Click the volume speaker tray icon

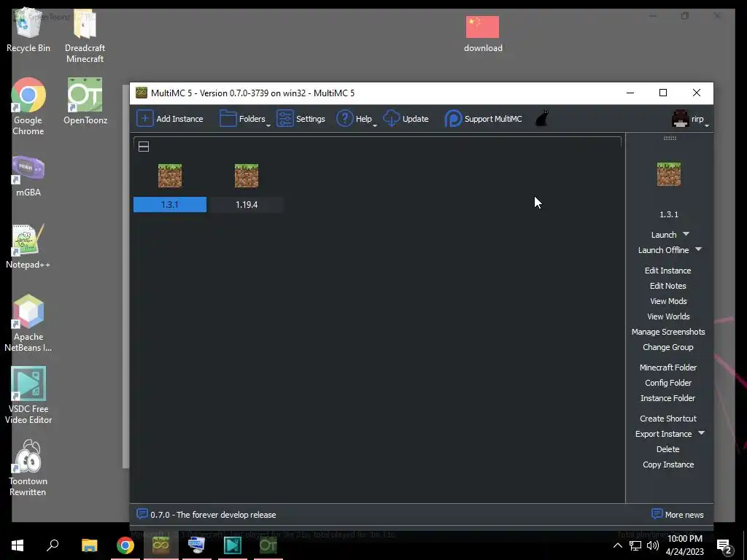coord(653,545)
